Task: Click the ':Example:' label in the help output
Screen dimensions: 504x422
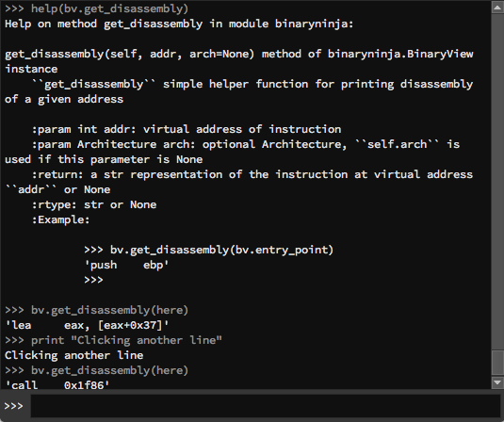Action: pyautogui.click(x=60, y=219)
